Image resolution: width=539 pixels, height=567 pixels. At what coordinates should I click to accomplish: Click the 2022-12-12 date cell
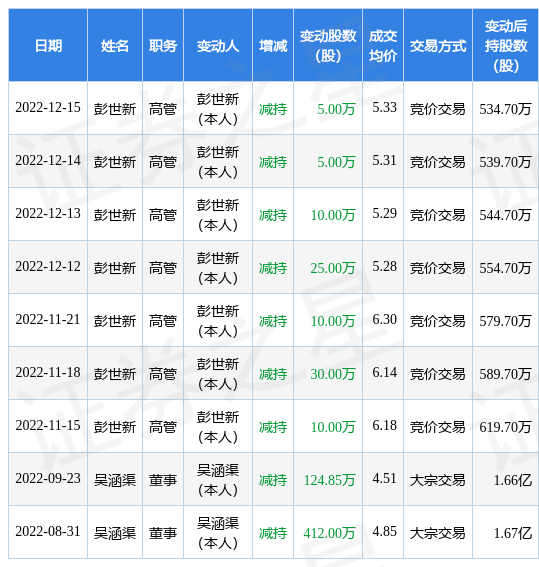click(48, 267)
